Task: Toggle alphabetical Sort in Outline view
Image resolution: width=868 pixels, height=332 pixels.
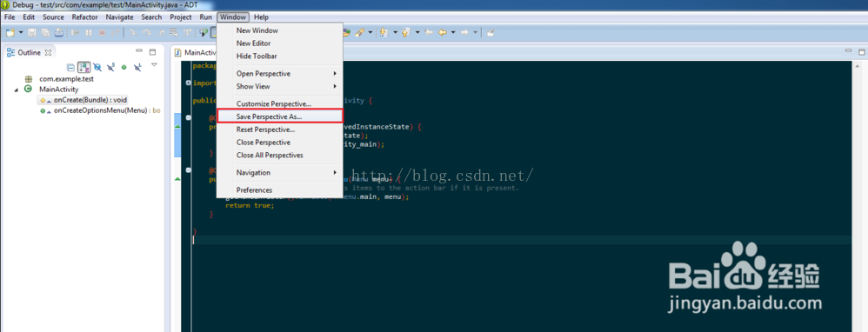Action: (x=83, y=67)
